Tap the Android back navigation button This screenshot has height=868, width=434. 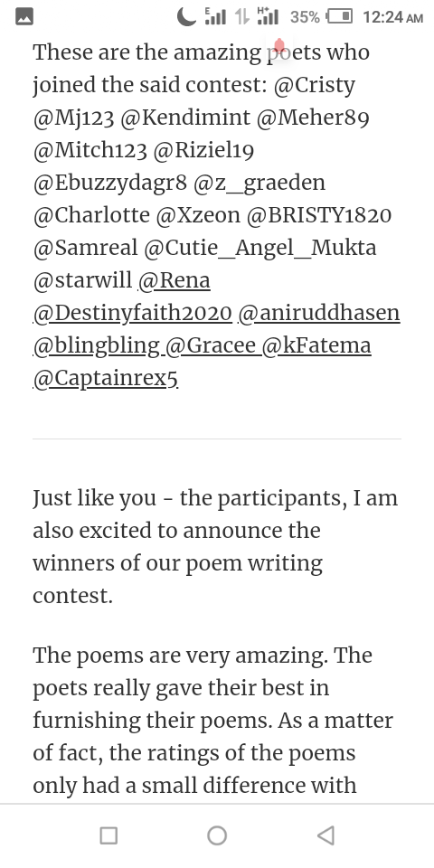326,835
